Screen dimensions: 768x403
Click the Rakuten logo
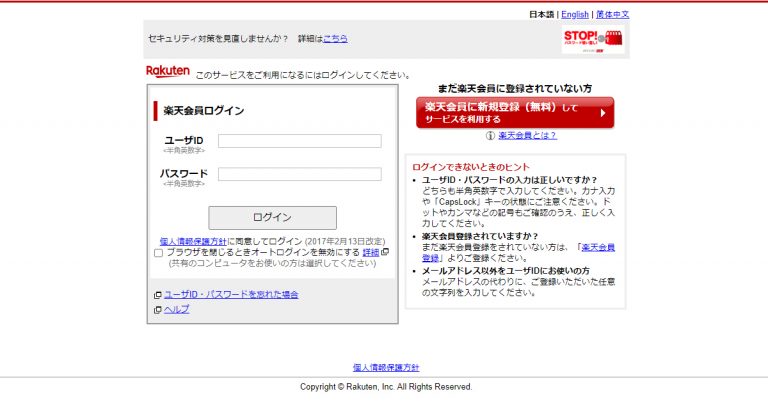[x=167, y=71]
